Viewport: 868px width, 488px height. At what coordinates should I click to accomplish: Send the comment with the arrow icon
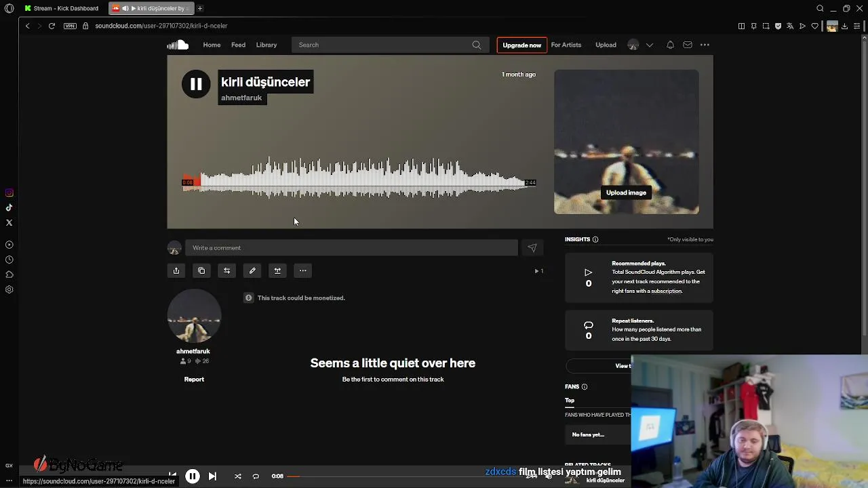pos(532,248)
